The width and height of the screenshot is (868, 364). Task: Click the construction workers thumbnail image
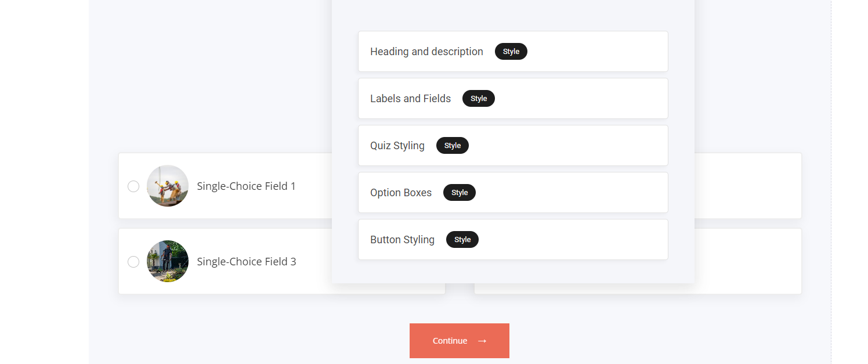pos(168,186)
